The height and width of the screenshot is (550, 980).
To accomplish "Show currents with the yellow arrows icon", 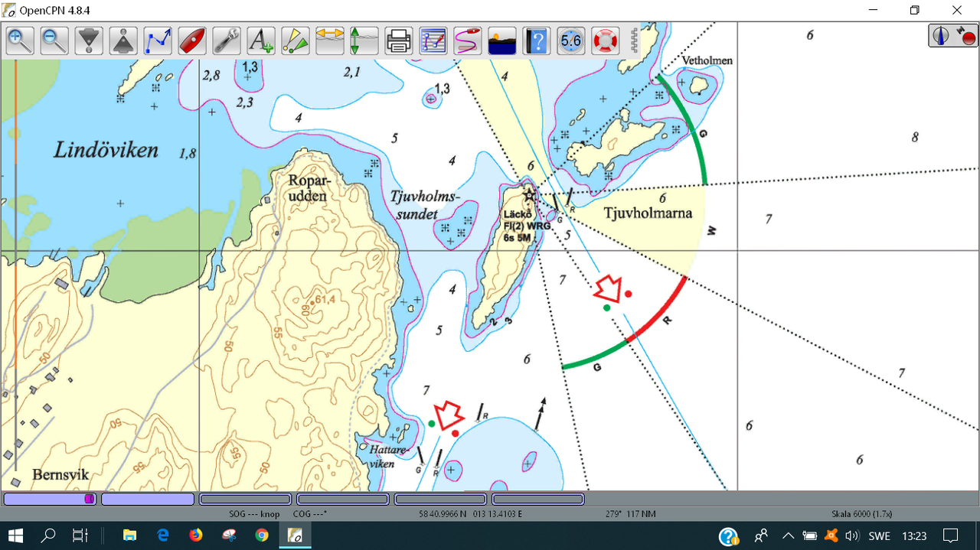I will click(x=330, y=40).
